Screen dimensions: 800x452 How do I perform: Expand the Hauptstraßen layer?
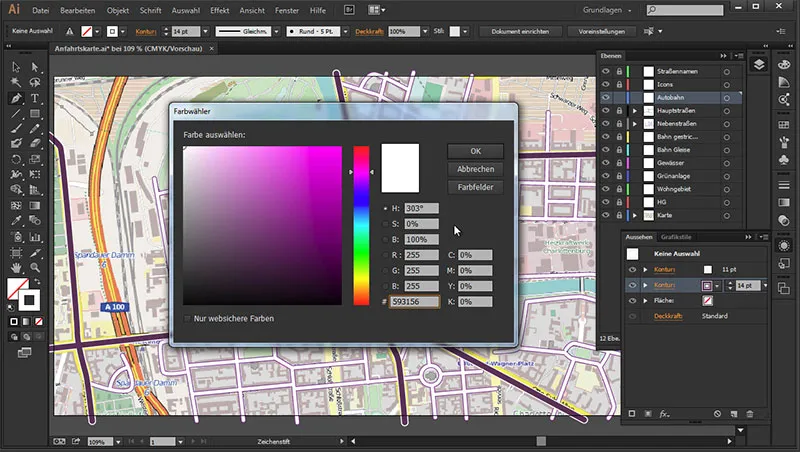point(635,110)
